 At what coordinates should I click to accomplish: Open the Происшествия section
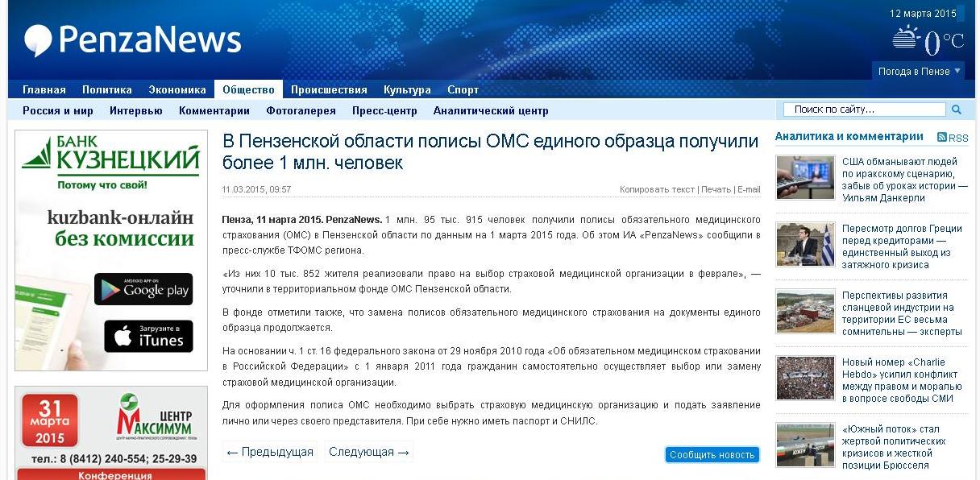tap(329, 89)
